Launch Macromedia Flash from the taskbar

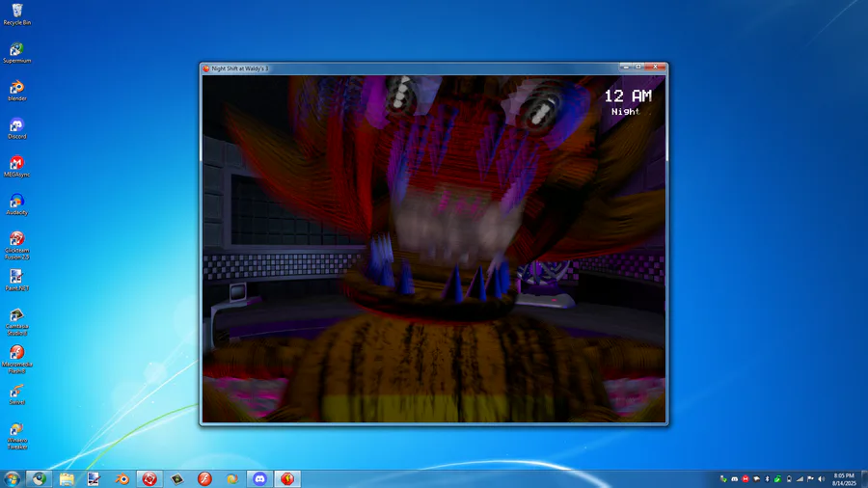pos(204,478)
